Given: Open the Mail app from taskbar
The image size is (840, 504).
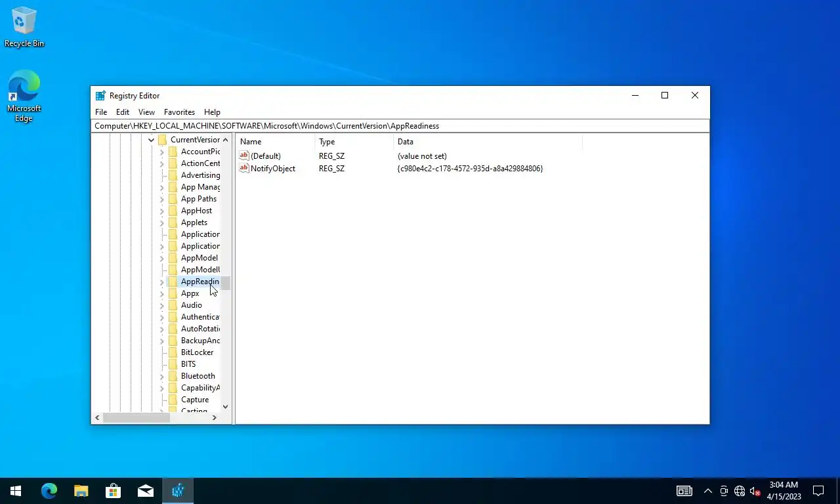Looking at the screenshot, I should [145, 490].
